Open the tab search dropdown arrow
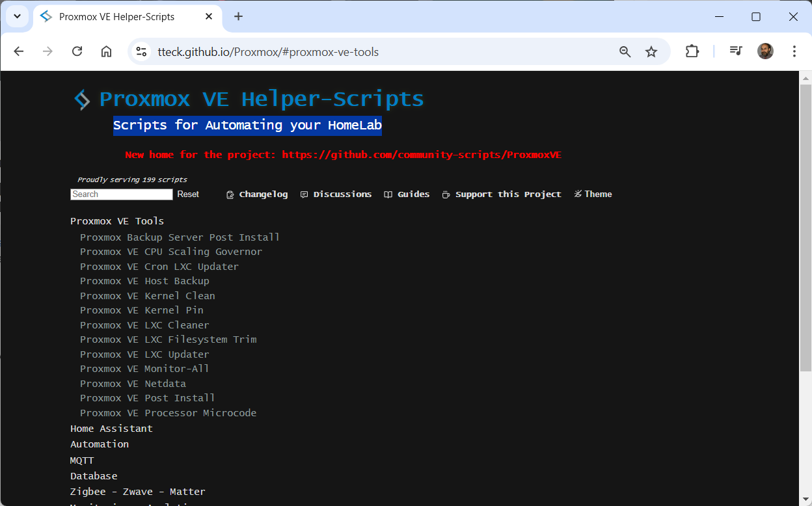812x506 pixels. pyautogui.click(x=17, y=16)
